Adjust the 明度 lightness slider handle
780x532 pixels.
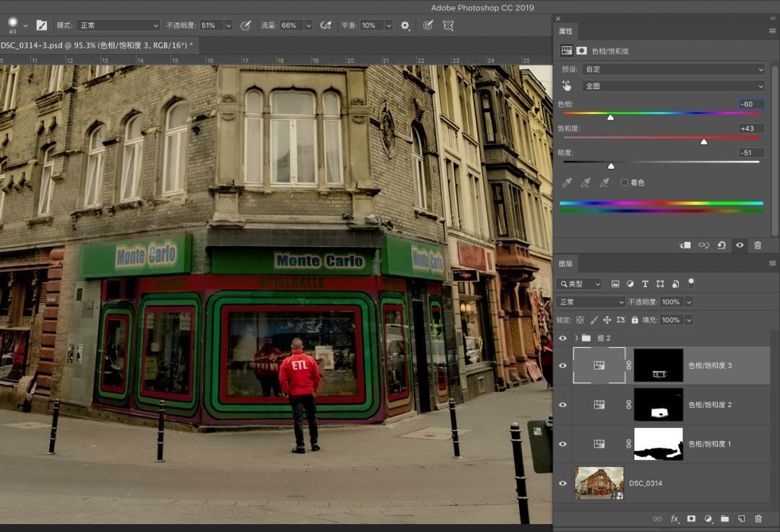(x=611, y=166)
